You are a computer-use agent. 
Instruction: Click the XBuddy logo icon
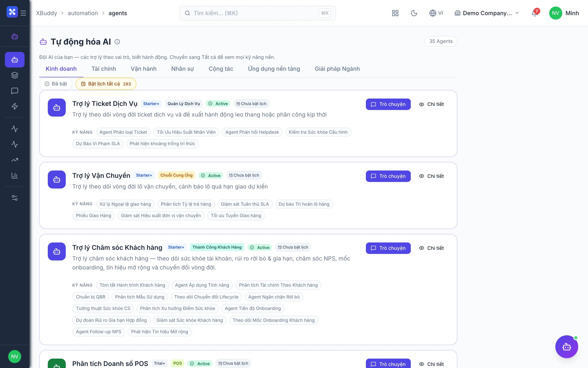point(12,12)
